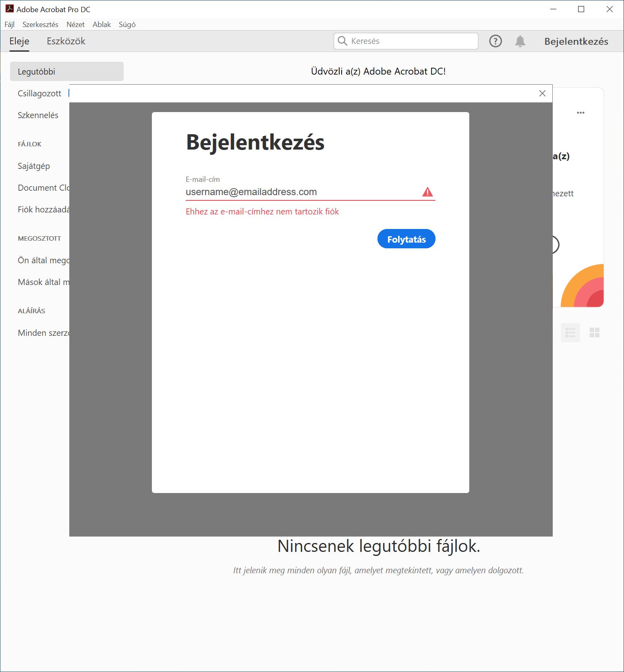Click the Help question mark icon
Screen dimensions: 624x672
[x=495, y=41]
